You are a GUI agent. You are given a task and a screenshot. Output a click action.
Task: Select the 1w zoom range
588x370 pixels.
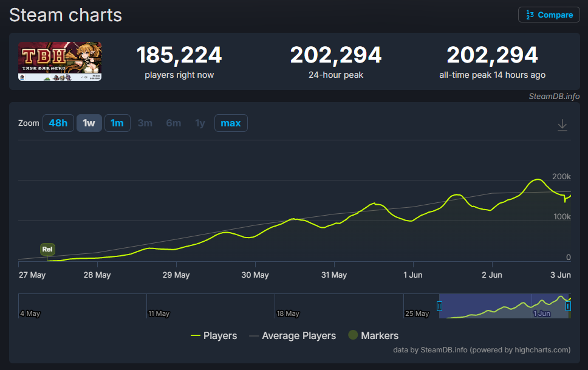tap(89, 123)
